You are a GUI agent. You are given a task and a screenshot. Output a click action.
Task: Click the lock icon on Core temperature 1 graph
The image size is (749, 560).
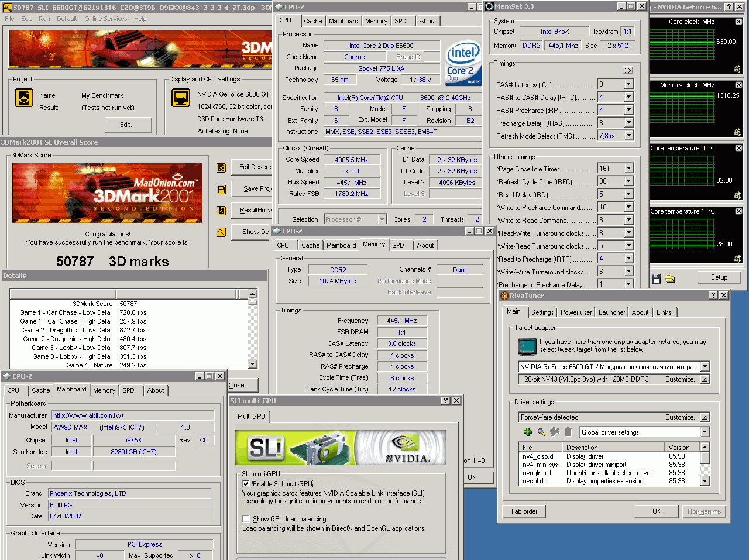tap(737, 258)
